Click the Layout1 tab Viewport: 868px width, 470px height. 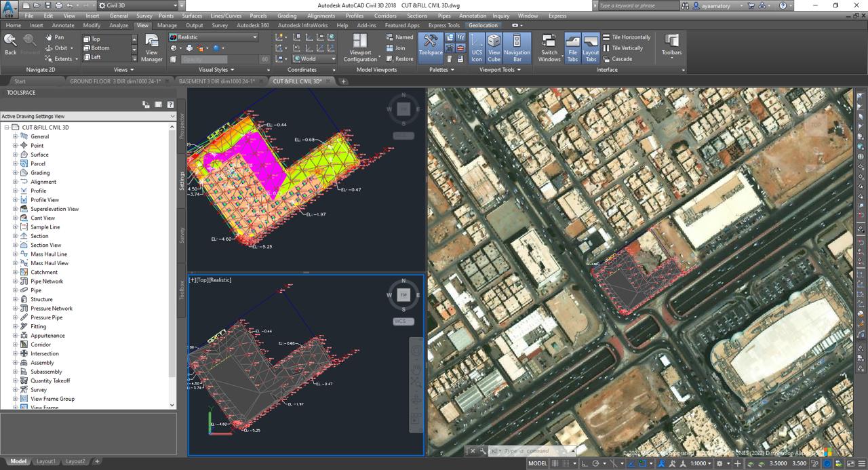click(x=46, y=461)
